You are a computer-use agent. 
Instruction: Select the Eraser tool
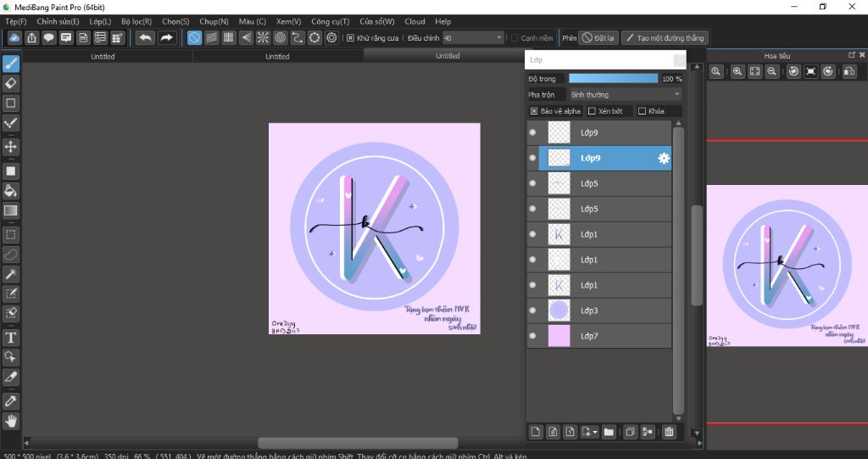[x=11, y=83]
